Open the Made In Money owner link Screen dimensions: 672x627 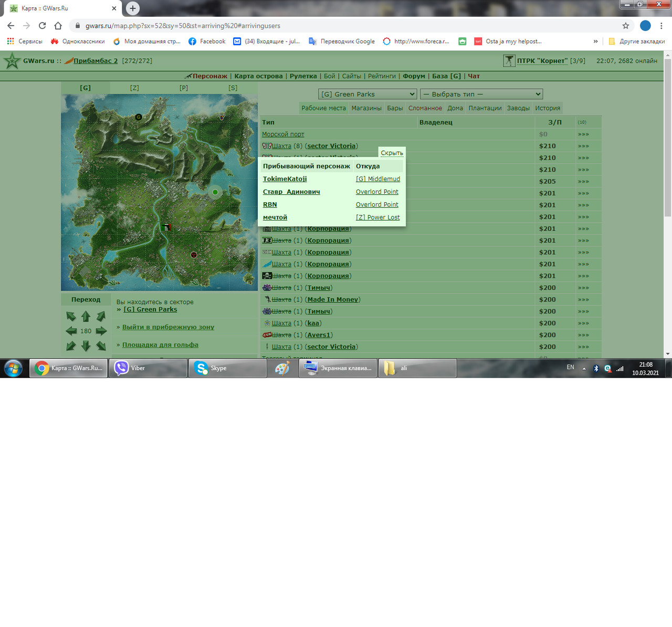333,300
